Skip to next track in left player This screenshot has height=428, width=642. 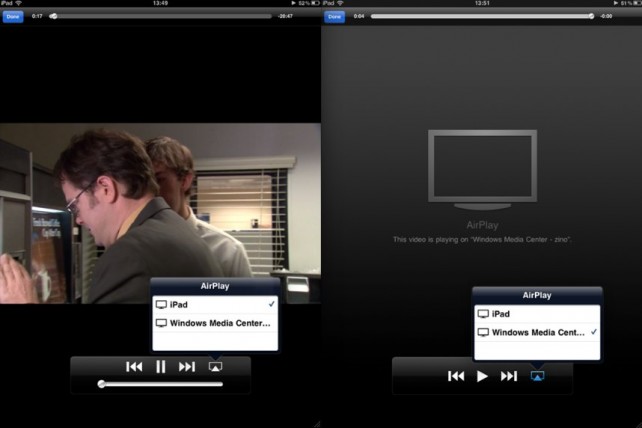pyautogui.click(x=187, y=367)
